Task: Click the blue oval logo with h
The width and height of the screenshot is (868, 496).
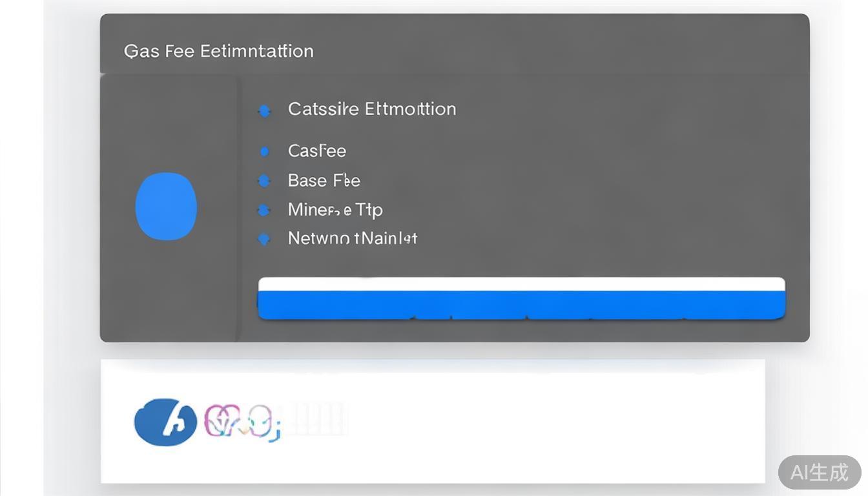Action: [x=165, y=422]
